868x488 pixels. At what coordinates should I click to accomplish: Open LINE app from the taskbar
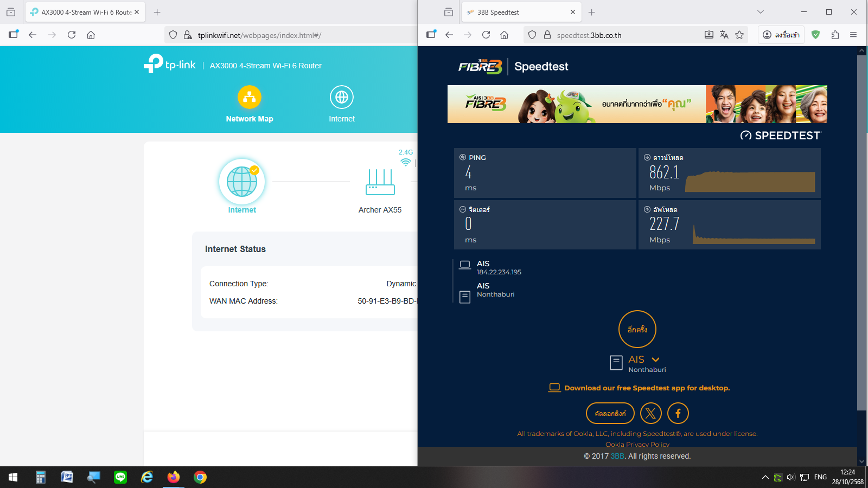coord(120,477)
